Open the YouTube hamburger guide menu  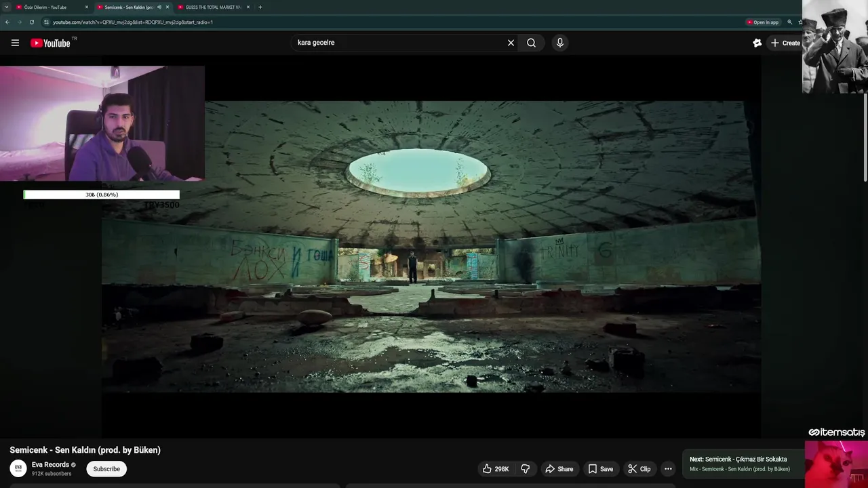15,43
